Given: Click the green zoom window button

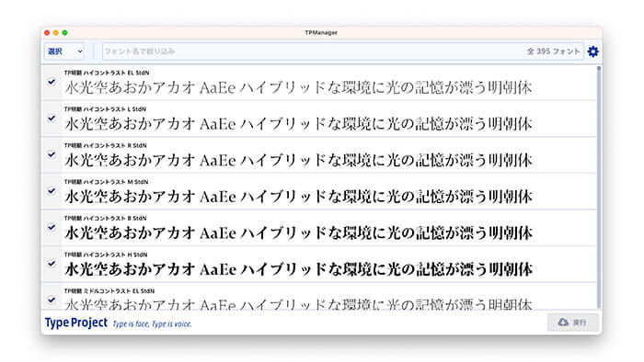Looking at the screenshot, I should pyautogui.click(x=64, y=33).
